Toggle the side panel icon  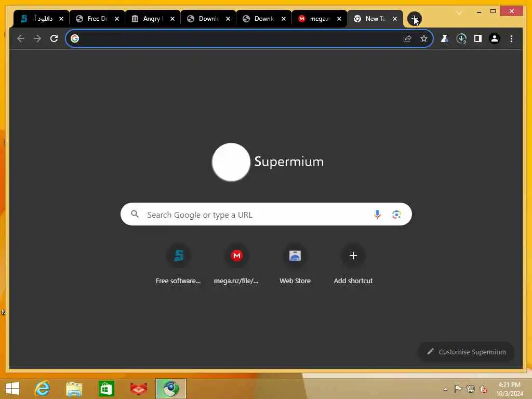click(478, 38)
